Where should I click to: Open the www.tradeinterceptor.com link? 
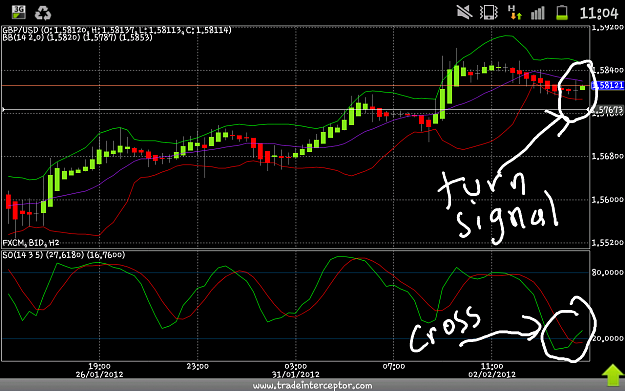[312, 385]
